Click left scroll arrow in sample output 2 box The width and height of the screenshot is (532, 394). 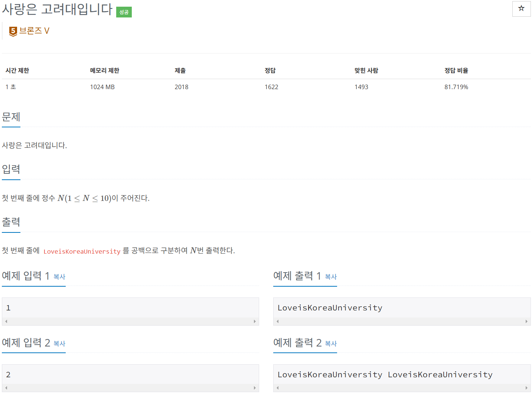pyautogui.click(x=278, y=388)
